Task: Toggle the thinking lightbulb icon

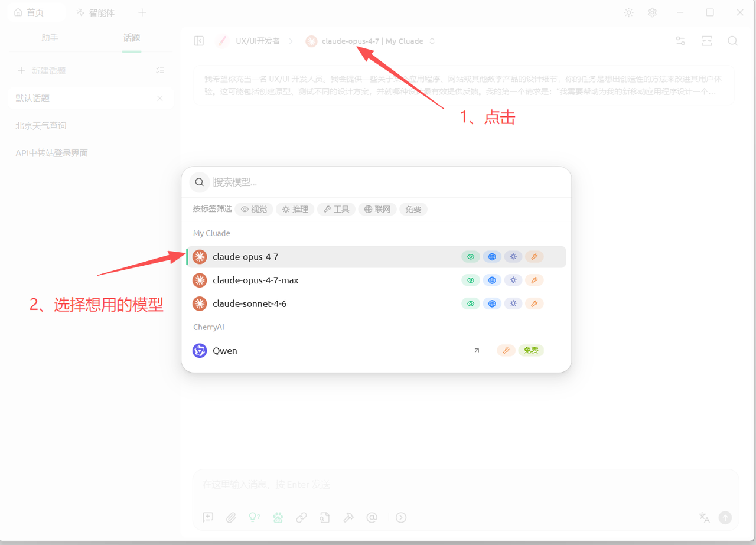Action: (x=254, y=517)
